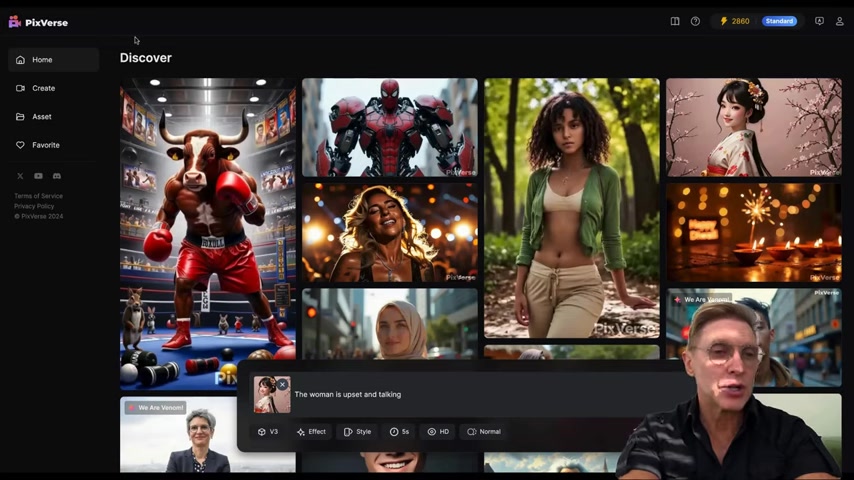Viewport: 854px width, 480px height.
Task: Open the user profile icon
Action: 839,21
